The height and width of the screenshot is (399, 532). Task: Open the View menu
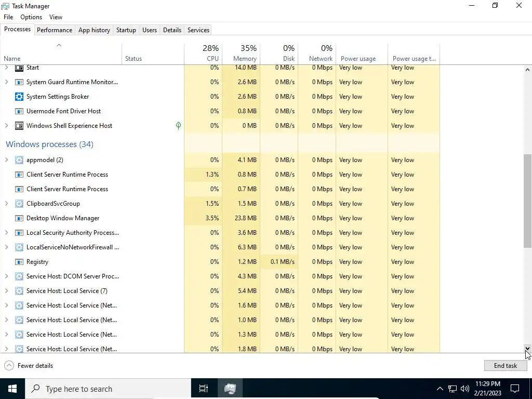(56, 17)
